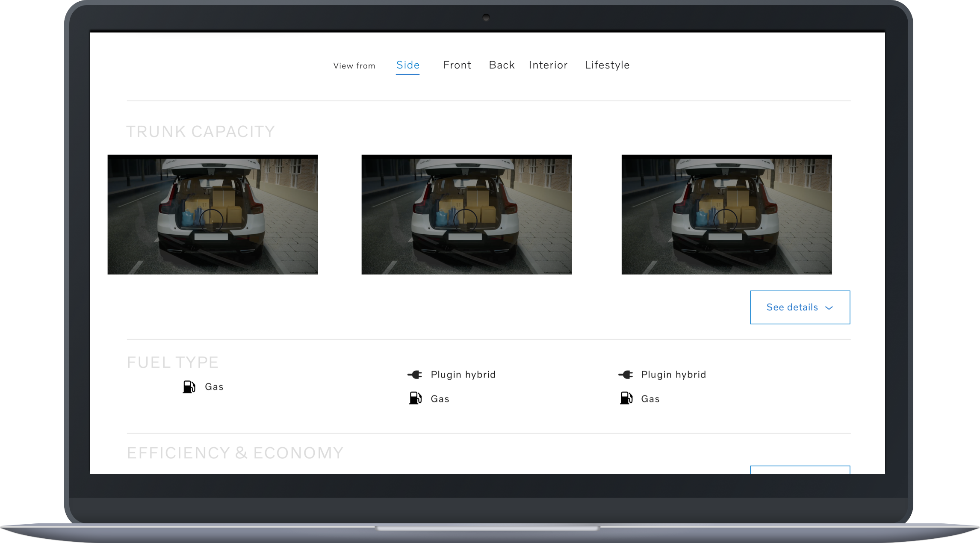The height and width of the screenshot is (543, 980).
Task: Select the Side view tab
Action: [408, 65]
